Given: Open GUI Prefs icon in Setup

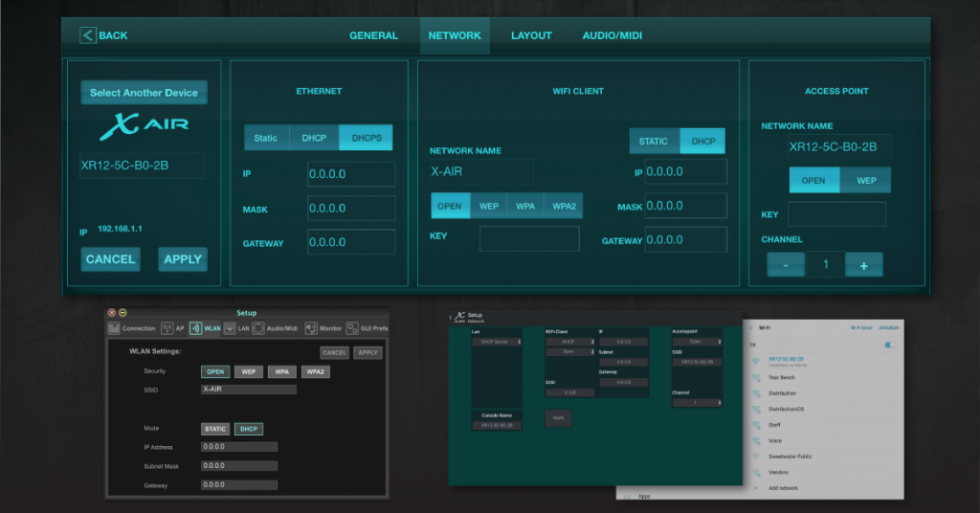Looking at the screenshot, I should pos(352,327).
